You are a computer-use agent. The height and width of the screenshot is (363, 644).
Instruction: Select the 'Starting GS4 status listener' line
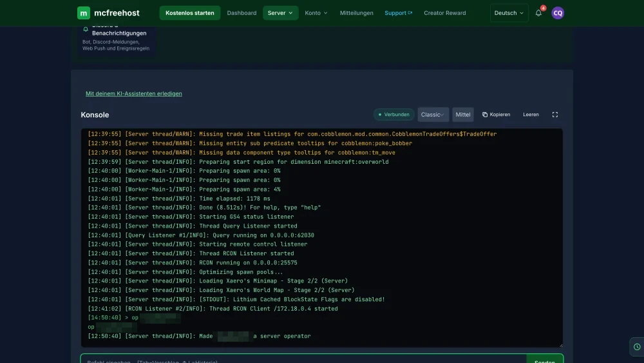pos(191,217)
